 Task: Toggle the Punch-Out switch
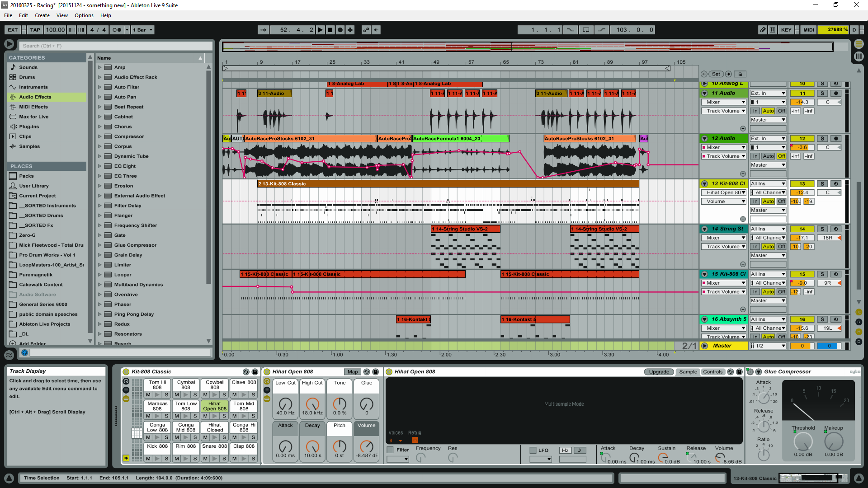pos(601,30)
